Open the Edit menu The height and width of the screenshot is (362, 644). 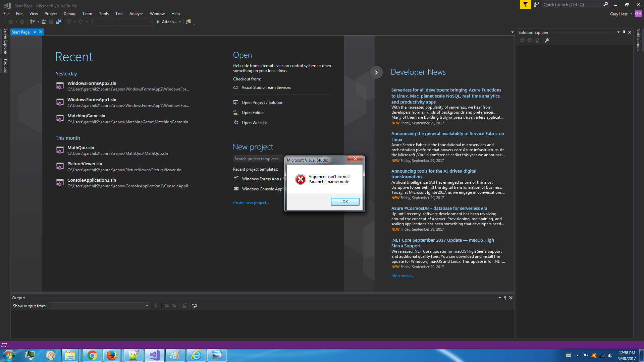[x=19, y=14]
